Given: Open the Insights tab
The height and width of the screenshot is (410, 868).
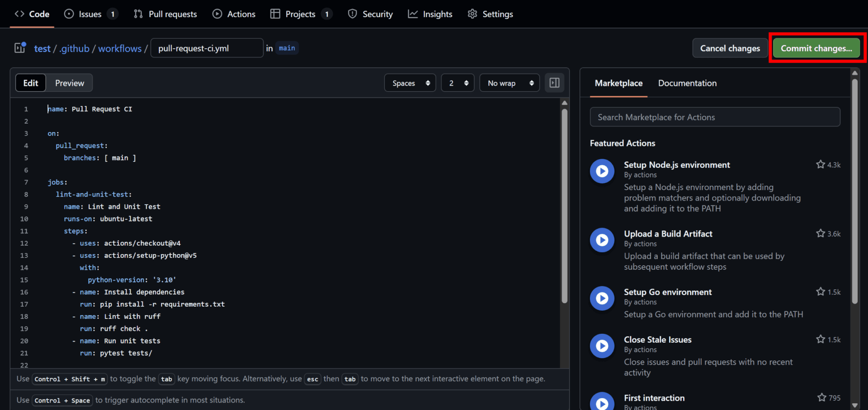Looking at the screenshot, I should pyautogui.click(x=430, y=14).
